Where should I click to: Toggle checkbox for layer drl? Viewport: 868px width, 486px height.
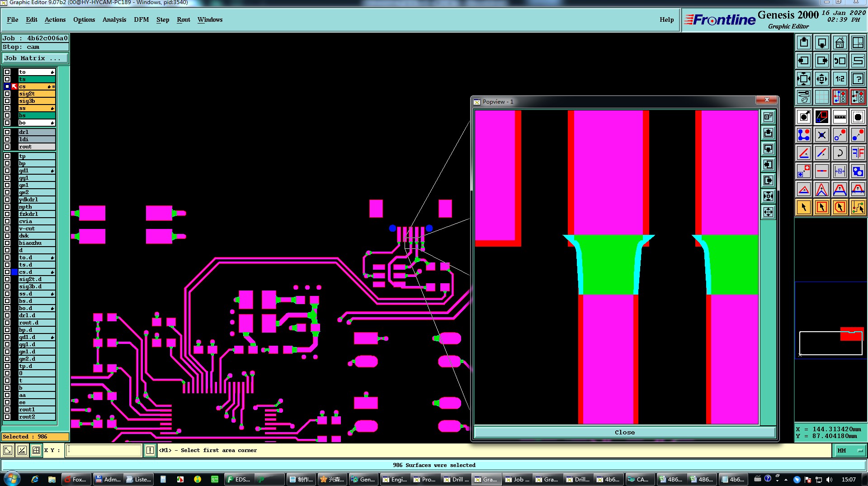[7, 132]
